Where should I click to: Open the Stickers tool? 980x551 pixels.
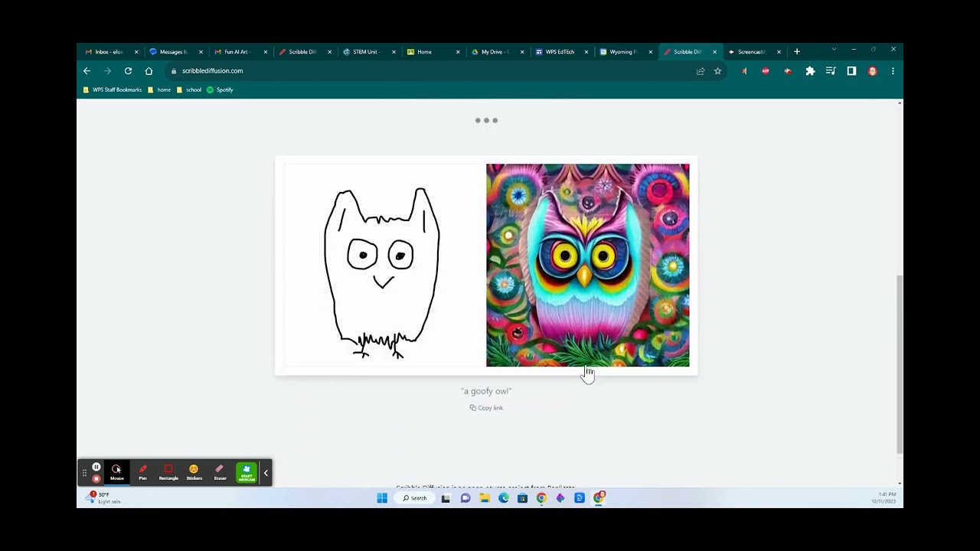[194, 472]
